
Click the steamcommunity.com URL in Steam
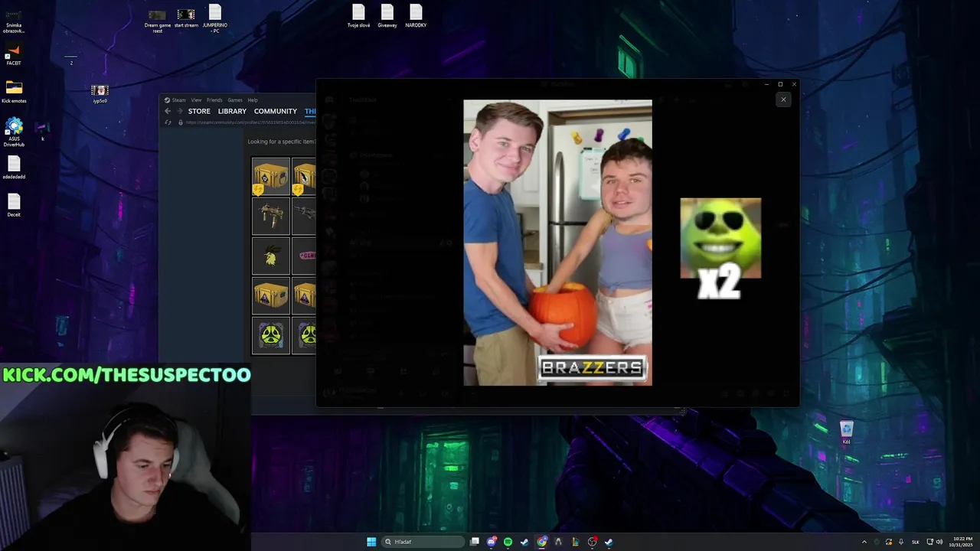pos(250,122)
